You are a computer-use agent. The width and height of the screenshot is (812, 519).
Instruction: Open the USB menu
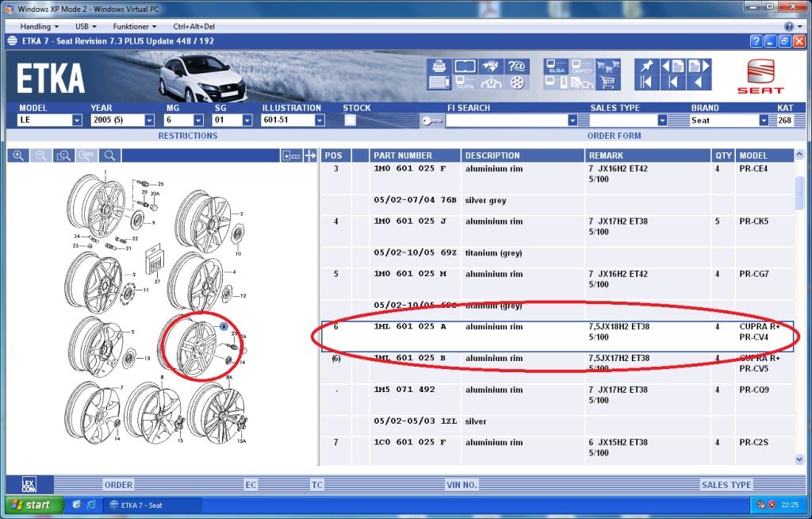click(x=86, y=26)
